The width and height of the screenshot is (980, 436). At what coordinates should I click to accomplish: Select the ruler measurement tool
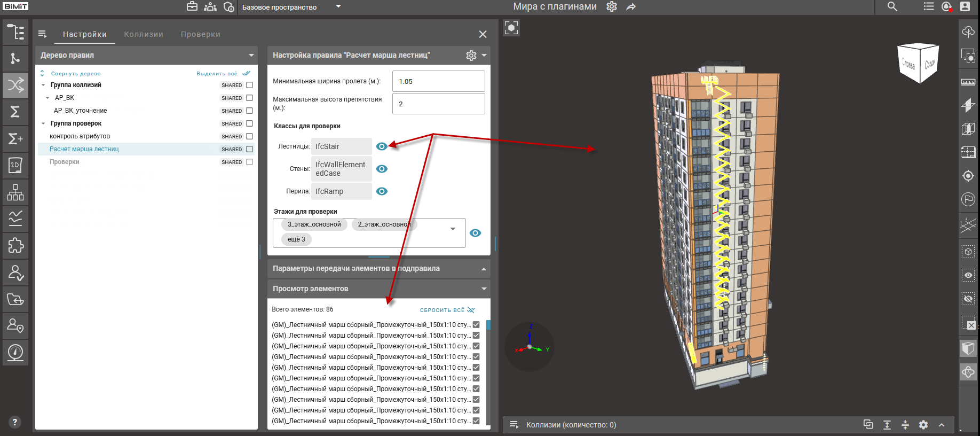point(968,82)
